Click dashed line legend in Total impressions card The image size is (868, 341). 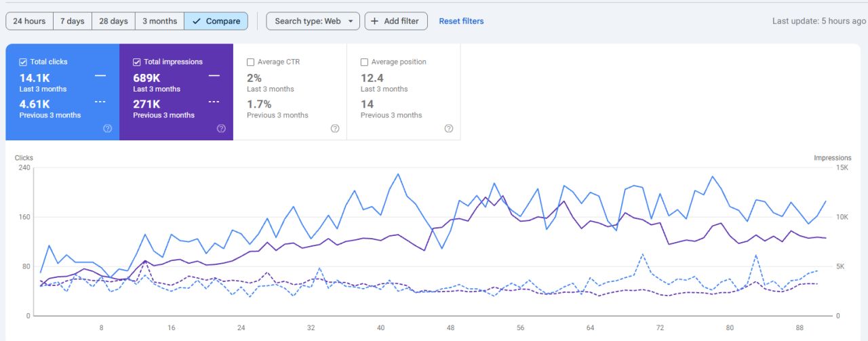[x=214, y=102]
